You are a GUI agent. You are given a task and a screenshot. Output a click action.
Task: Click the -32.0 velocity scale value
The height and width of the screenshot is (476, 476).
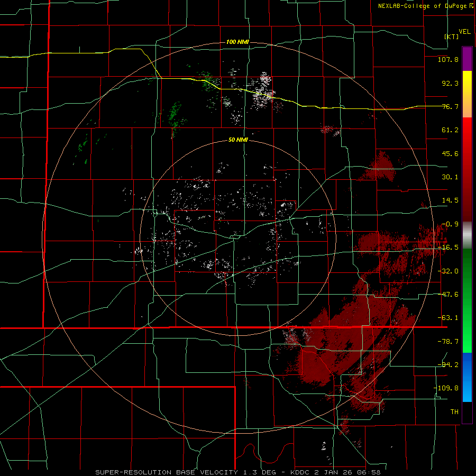tap(448, 271)
